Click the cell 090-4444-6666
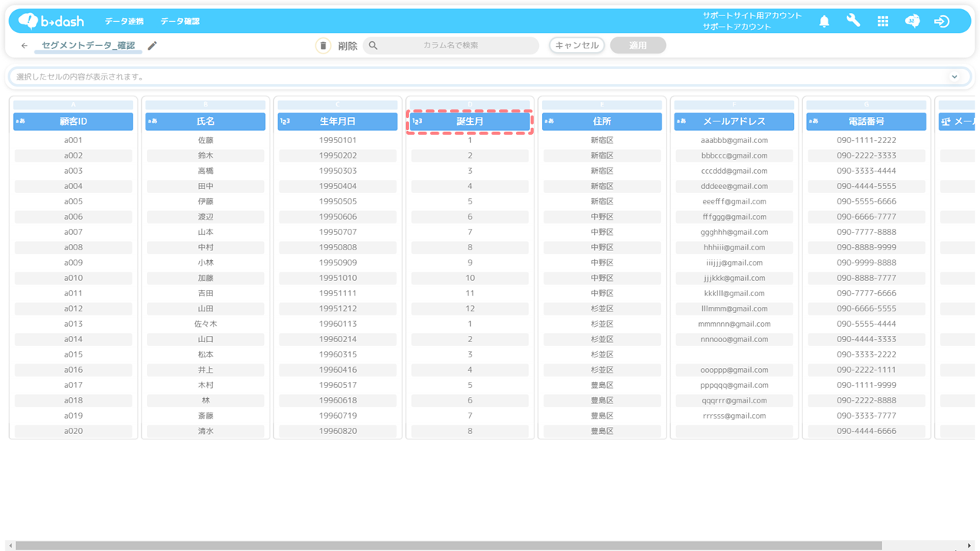 [867, 431]
